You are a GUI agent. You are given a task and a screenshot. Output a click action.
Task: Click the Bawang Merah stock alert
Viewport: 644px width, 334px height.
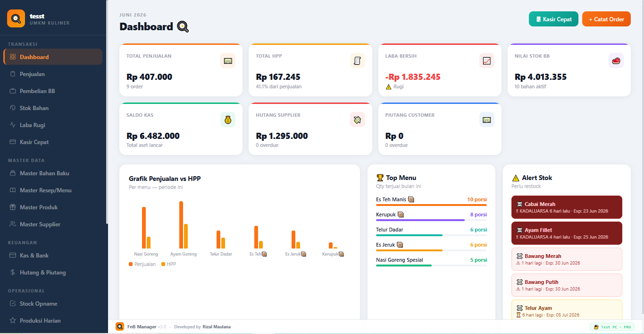point(567,259)
